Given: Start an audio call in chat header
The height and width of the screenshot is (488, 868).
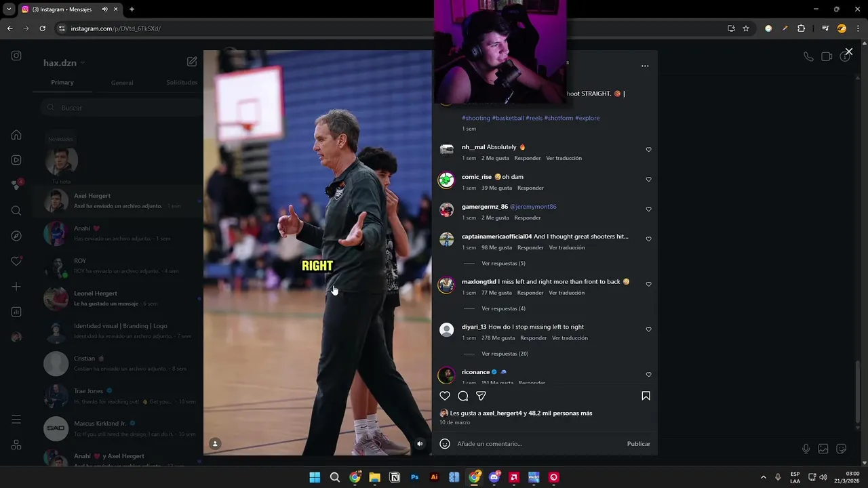Looking at the screenshot, I should (808, 57).
